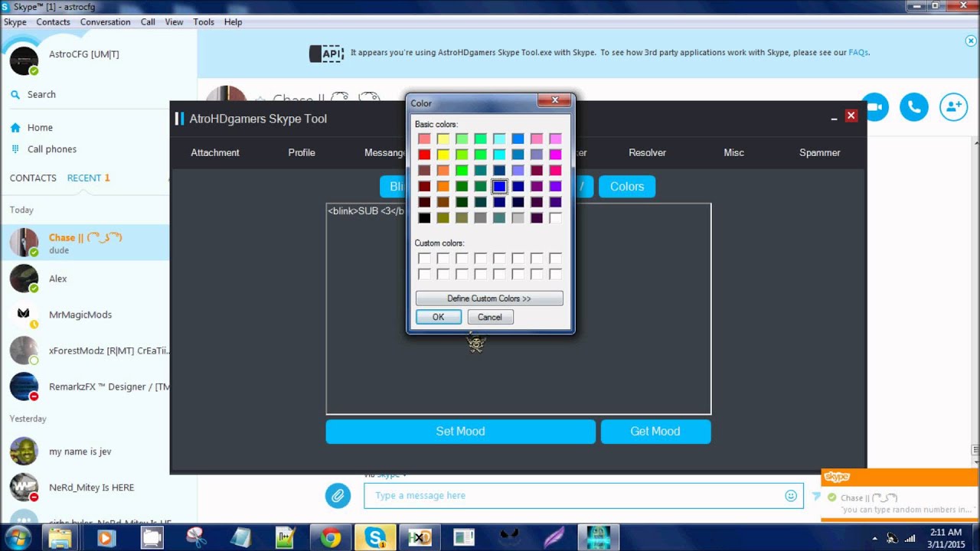Viewport: 980px width, 551px height.
Task: Start a video call with Chase
Action: click(x=875, y=107)
